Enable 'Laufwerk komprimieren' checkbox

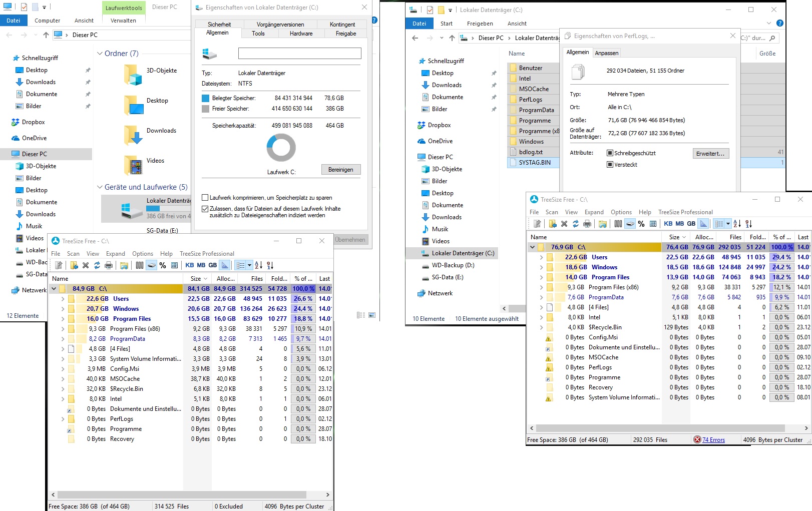[x=205, y=198]
